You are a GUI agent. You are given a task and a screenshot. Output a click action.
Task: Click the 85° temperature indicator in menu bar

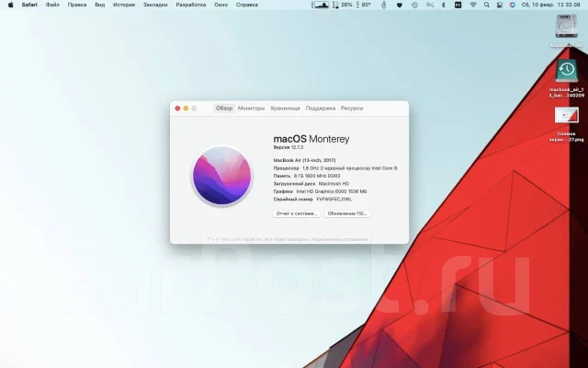pos(364,5)
